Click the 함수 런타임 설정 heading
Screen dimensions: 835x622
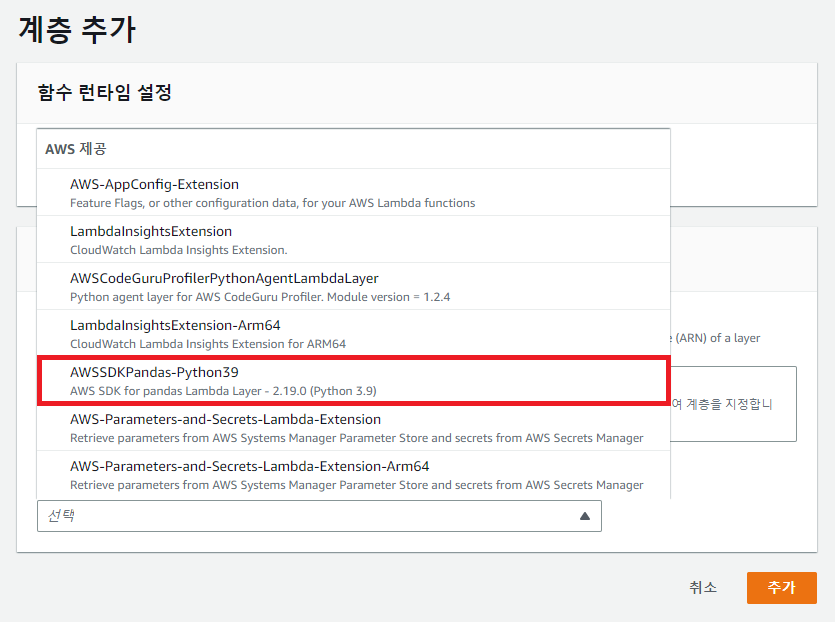104,92
